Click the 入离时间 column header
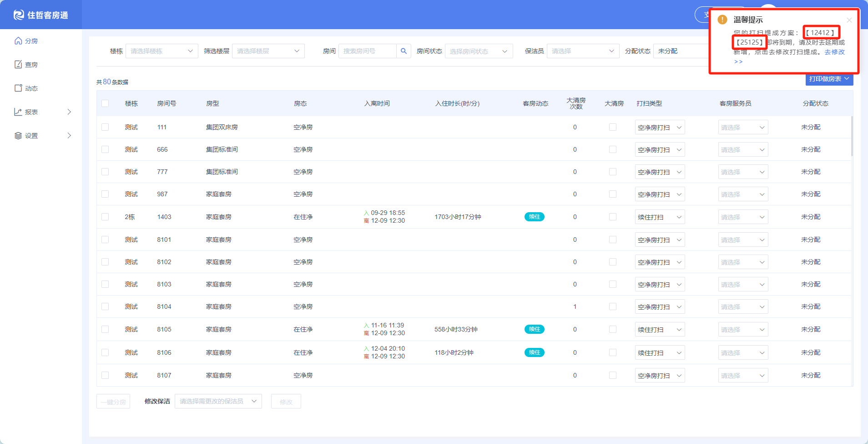Screen dimensions: 868x444 pos(377,103)
